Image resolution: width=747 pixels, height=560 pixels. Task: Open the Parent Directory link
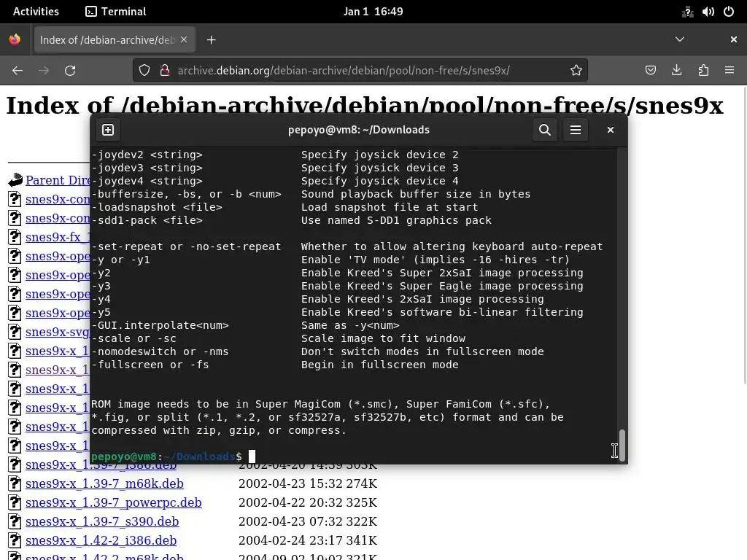[58, 180]
